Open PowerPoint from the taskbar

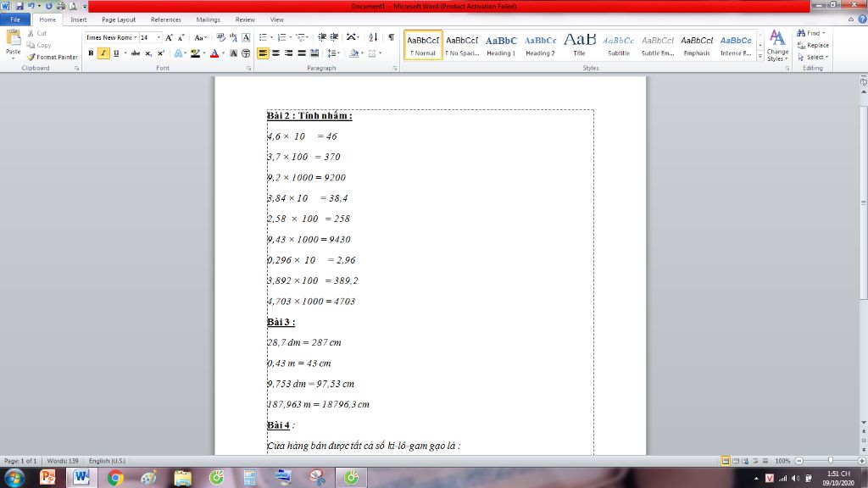point(47,478)
